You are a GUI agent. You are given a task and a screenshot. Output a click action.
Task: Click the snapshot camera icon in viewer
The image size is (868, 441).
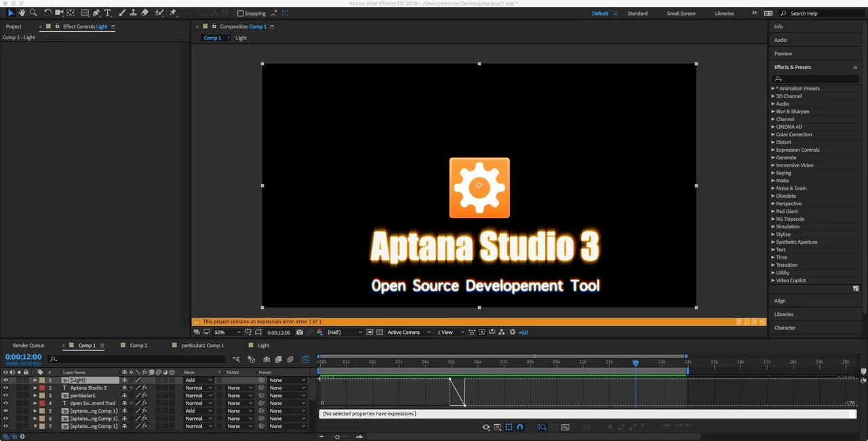click(x=300, y=333)
